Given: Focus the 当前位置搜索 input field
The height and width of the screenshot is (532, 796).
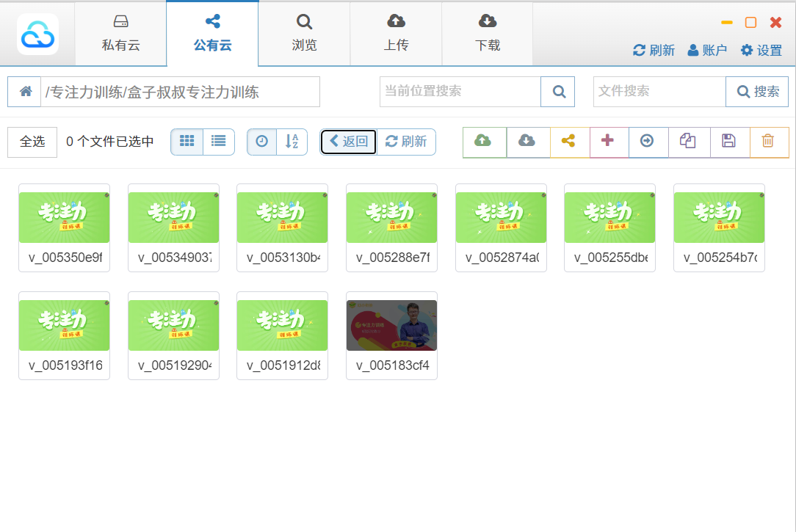Looking at the screenshot, I should click(460, 92).
